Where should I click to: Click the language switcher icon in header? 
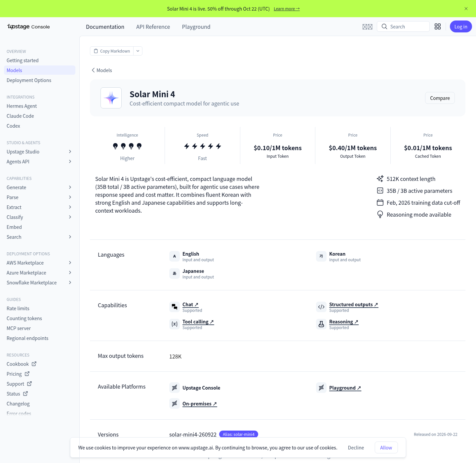click(367, 27)
